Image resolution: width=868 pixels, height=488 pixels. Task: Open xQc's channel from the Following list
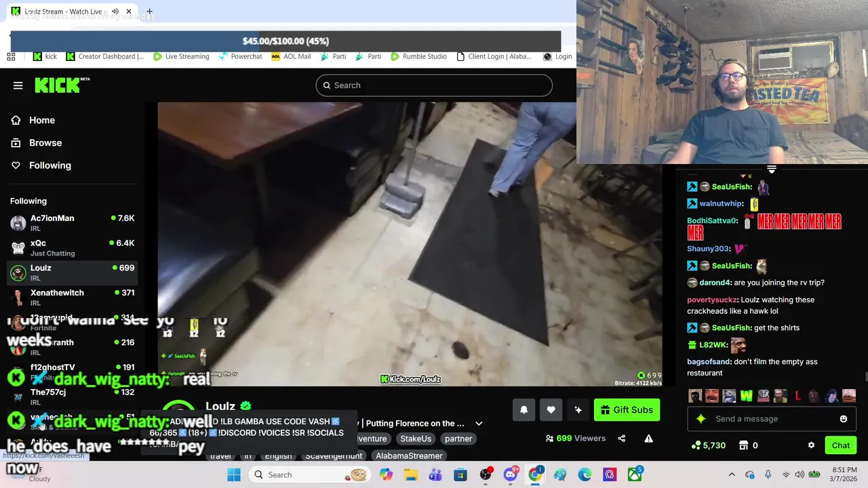[71, 247]
